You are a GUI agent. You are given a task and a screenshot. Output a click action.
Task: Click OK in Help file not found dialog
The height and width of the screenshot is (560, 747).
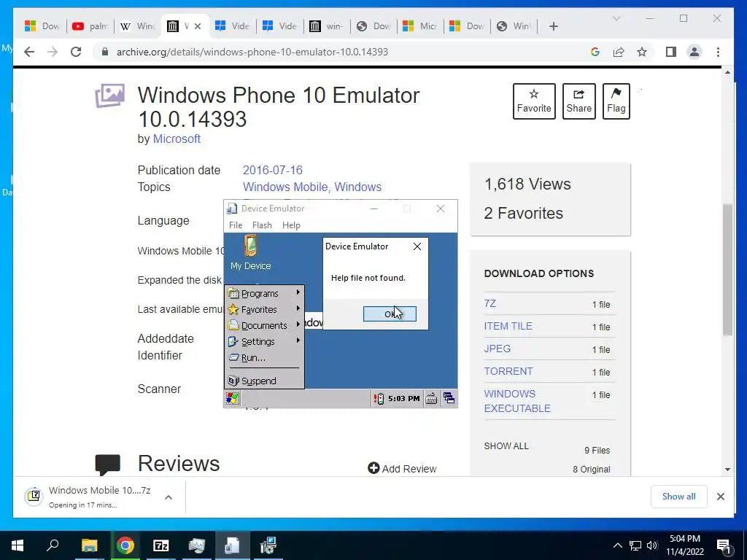click(x=390, y=314)
